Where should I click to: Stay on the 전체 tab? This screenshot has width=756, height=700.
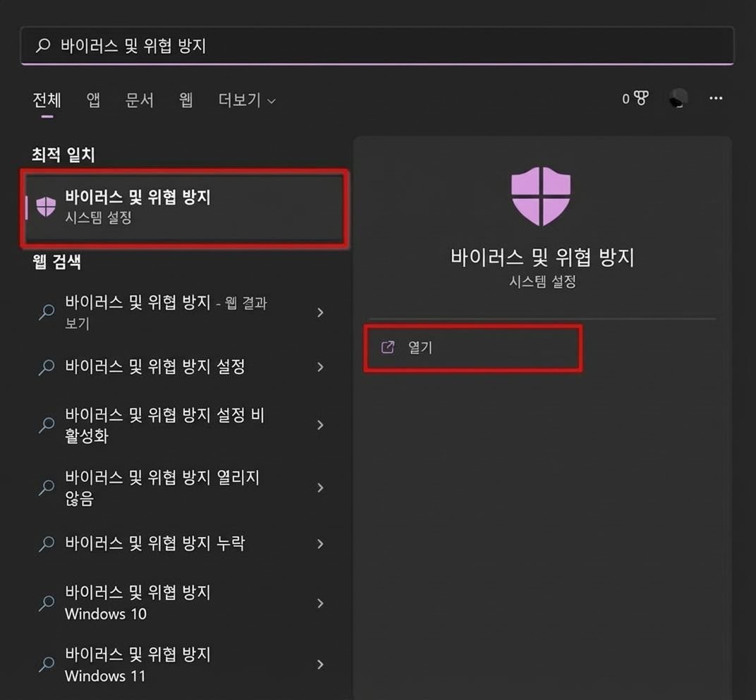click(x=46, y=100)
